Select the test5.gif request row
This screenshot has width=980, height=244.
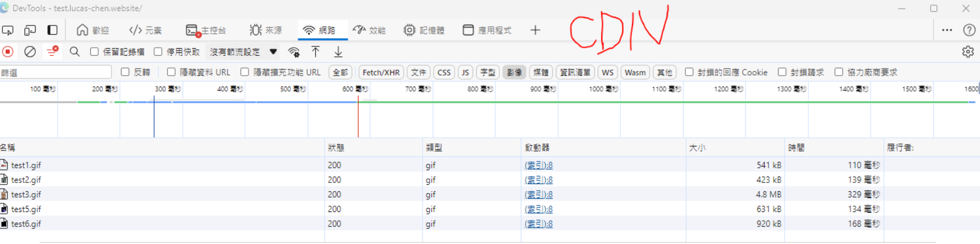click(490, 209)
